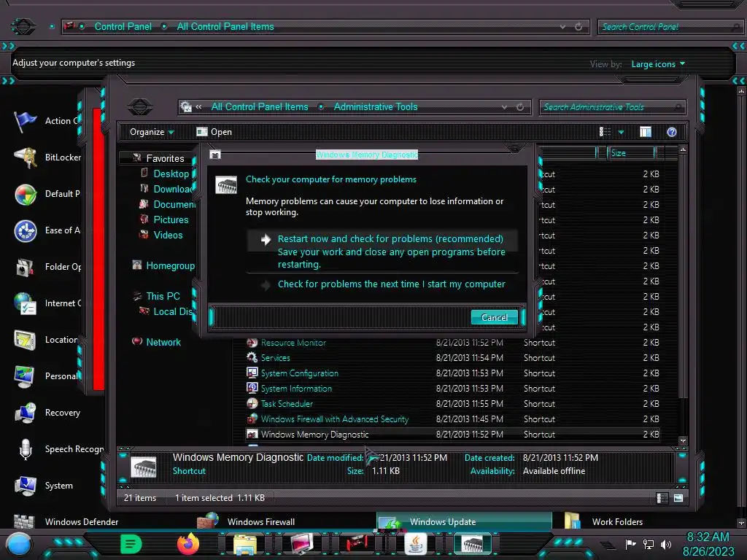The width and height of the screenshot is (747, 560).
Task: Switch to large thumbnails view in status bar
Action: pyautogui.click(x=678, y=498)
